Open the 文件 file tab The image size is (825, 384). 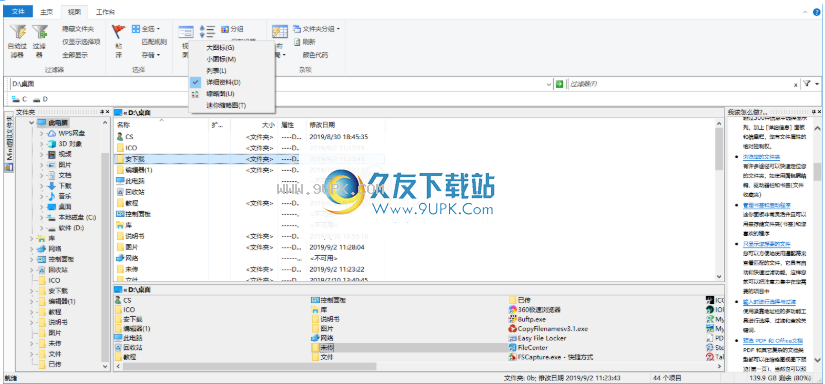(18, 12)
